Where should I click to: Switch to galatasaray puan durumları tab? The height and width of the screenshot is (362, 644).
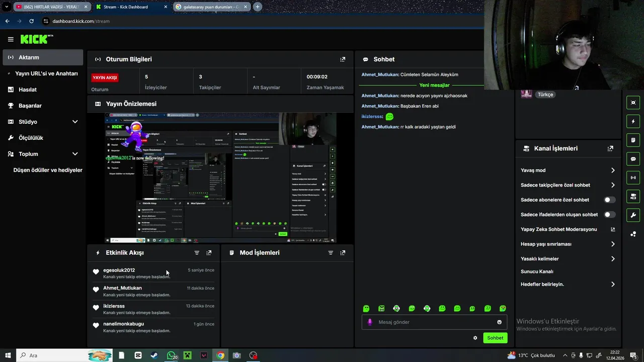coord(211,7)
